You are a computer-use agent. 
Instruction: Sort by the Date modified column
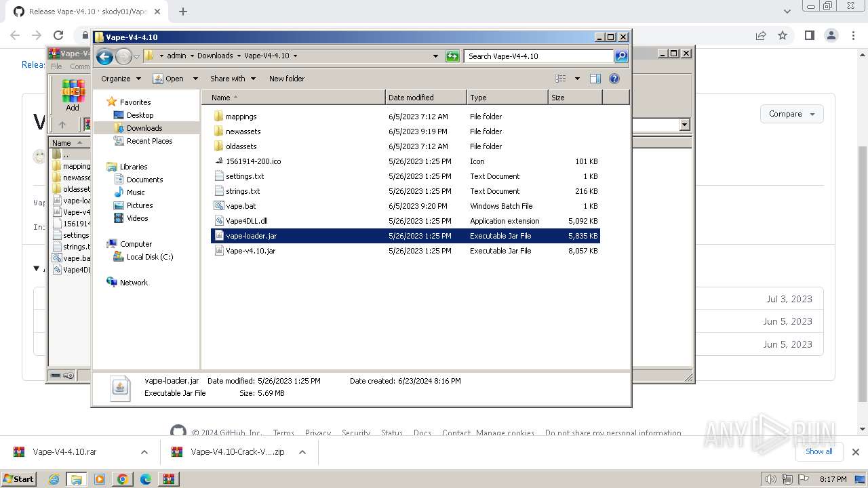coord(426,98)
